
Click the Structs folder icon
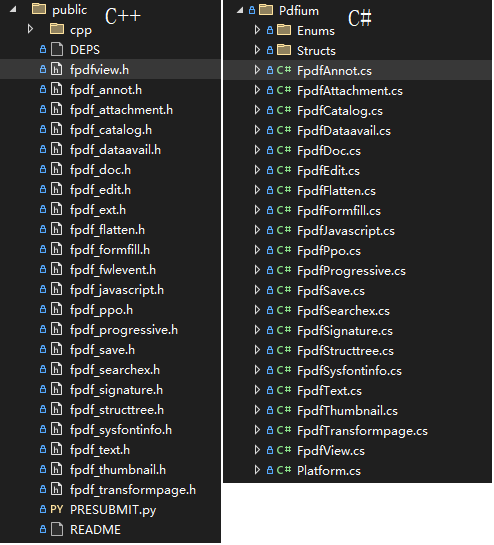(x=284, y=50)
